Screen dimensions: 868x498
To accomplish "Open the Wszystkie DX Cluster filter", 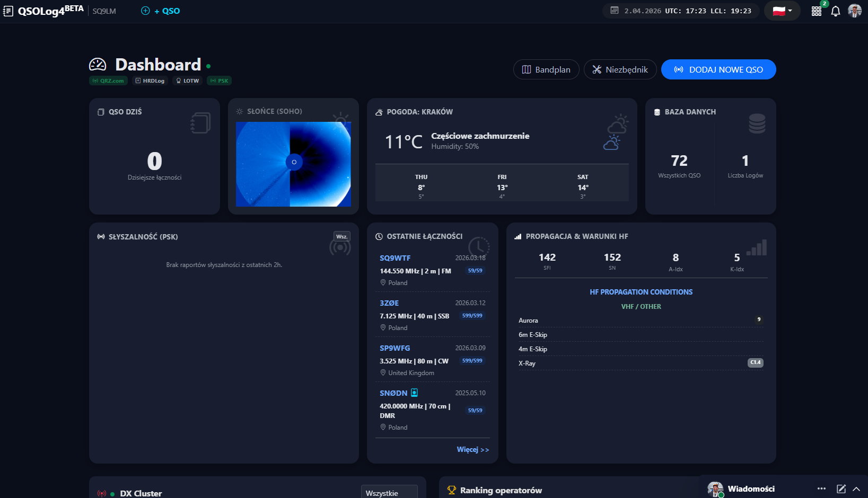I will (389, 493).
